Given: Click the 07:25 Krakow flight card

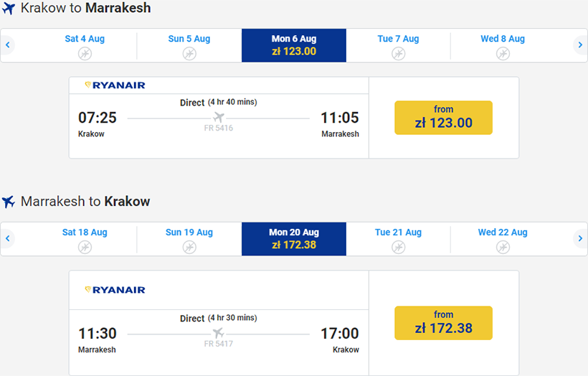Looking at the screenshot, I should 219,126.
